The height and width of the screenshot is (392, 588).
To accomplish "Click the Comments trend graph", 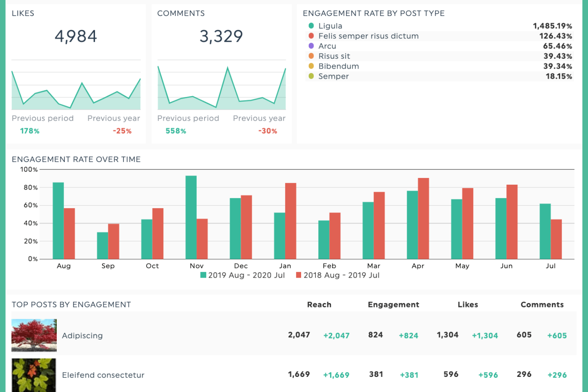I will point(221,87).
